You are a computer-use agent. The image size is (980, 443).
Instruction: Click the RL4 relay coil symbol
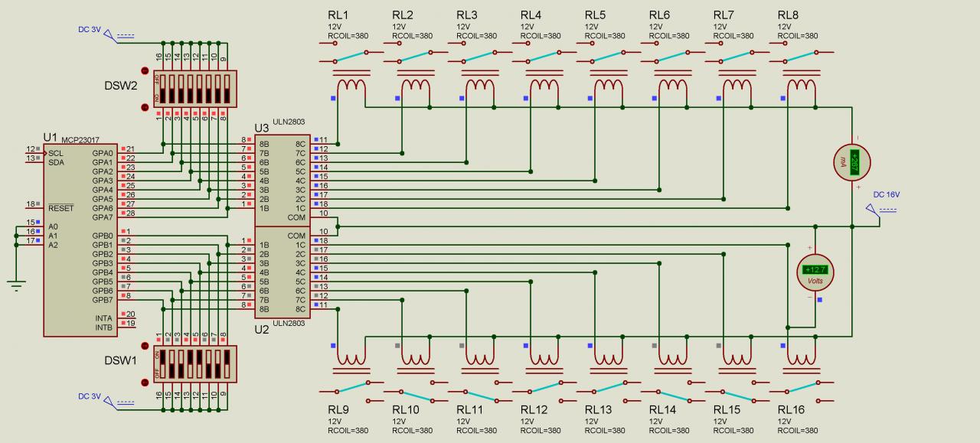(544, 86)
